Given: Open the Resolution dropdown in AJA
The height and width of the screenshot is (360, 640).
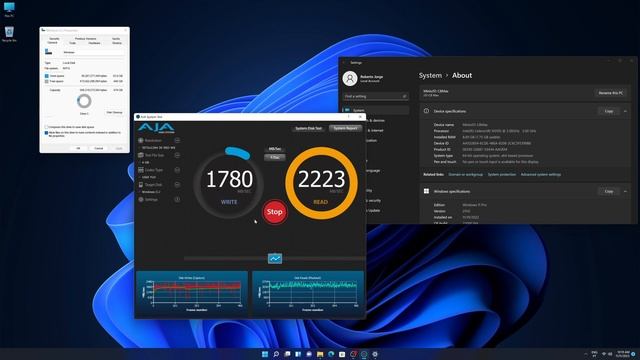Looking at the screenshot, I should [177, 140].
